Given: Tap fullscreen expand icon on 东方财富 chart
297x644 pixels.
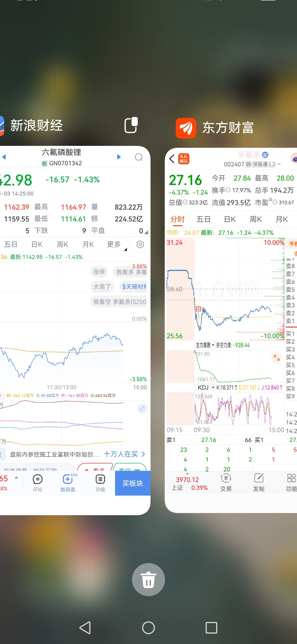Looking at the screenshot, I should [276, 358].
